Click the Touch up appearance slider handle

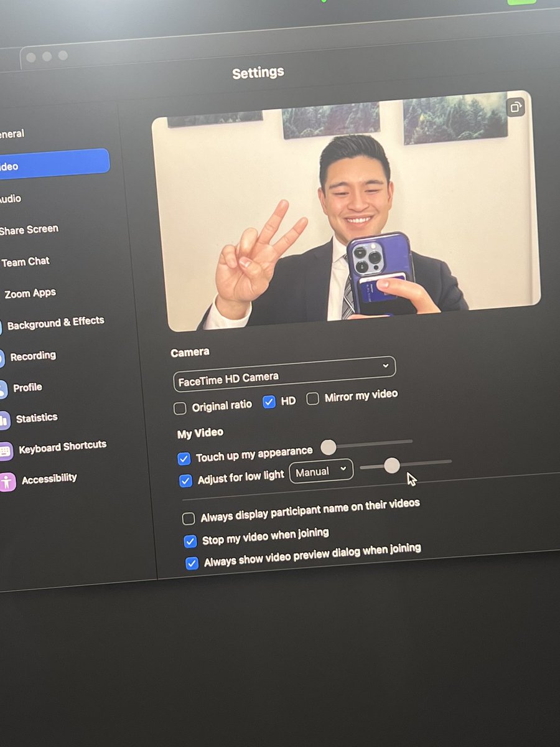[x=329, y=447]
